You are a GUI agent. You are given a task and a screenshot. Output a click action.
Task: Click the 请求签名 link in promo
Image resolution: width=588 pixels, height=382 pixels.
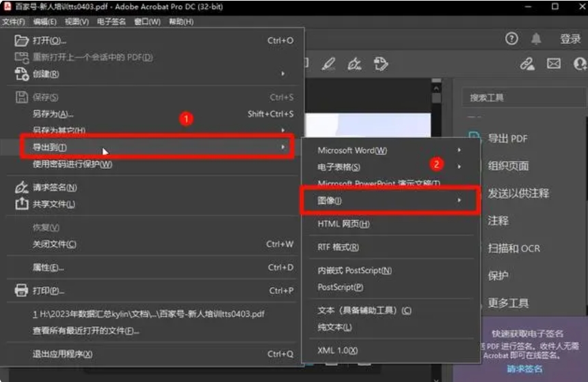524,369
